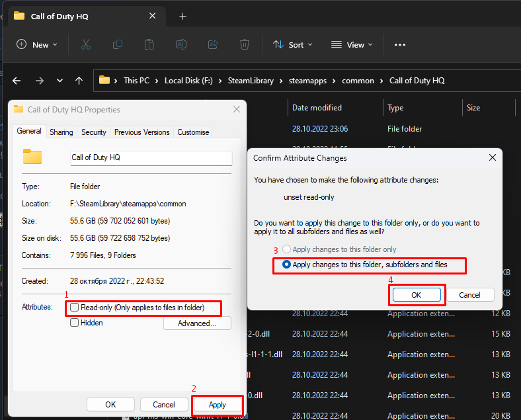Open the See more three-dots menu

(399, 44)
